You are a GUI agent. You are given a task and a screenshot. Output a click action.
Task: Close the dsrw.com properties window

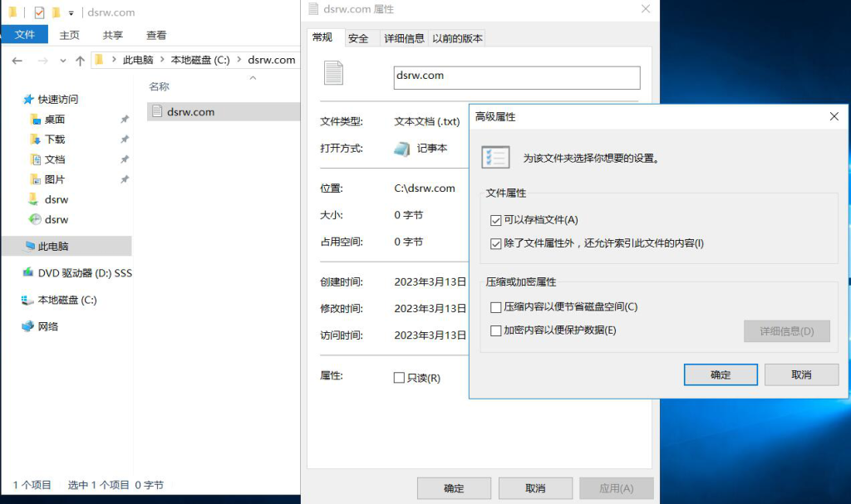[645, 8]
